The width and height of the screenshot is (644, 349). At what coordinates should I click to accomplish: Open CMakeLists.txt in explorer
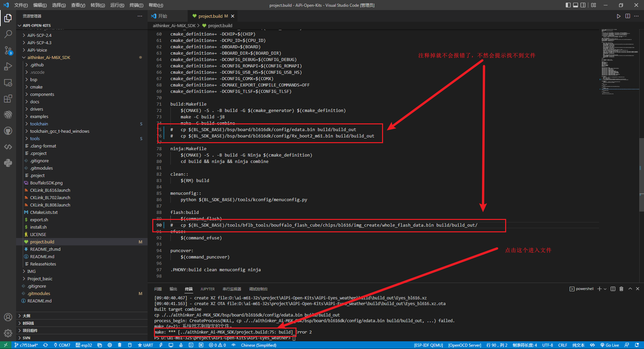pos(44,212)
